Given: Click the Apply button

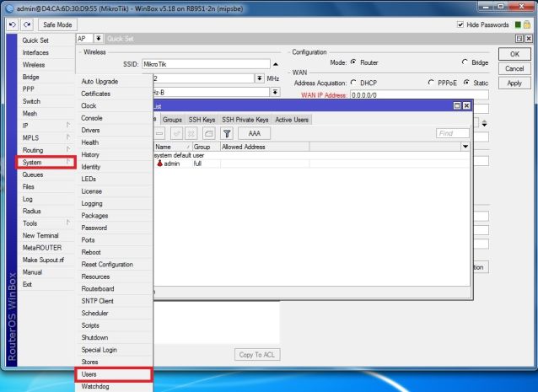Looking at the screenshot, I should click(514, 83).
